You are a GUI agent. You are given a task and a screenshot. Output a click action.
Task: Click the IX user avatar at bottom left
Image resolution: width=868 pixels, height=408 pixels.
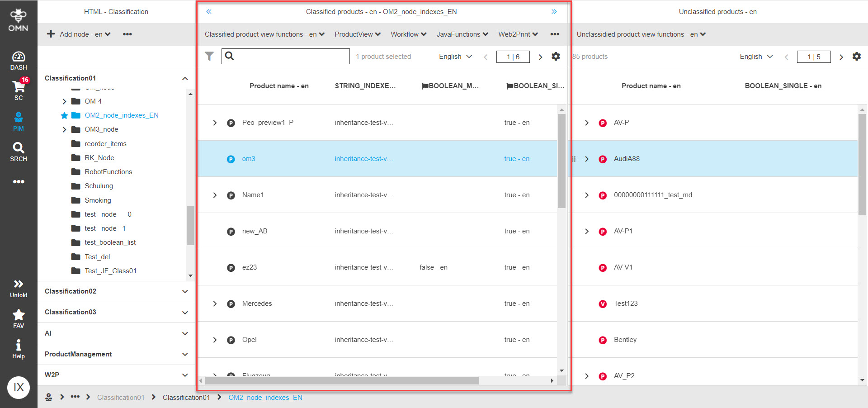[18, 387]
